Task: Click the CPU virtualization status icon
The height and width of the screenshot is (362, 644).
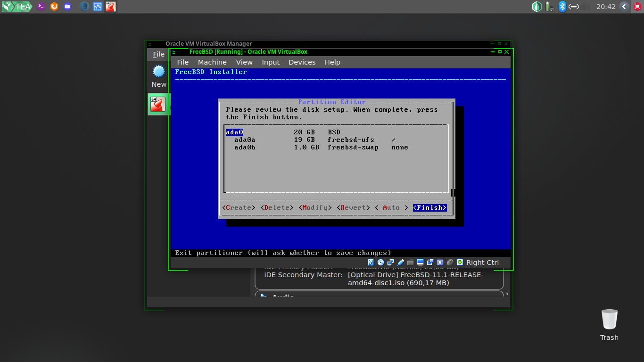Action: click(x=440, y=263)
